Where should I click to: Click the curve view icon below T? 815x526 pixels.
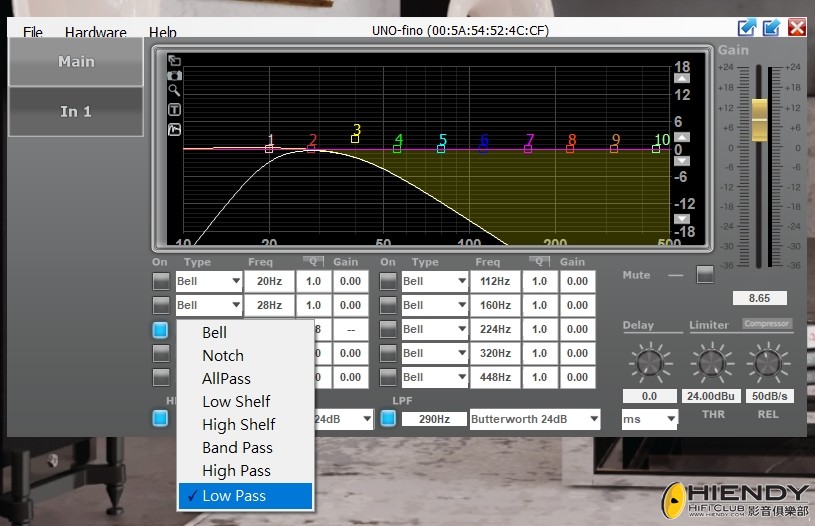coord(174,129)
